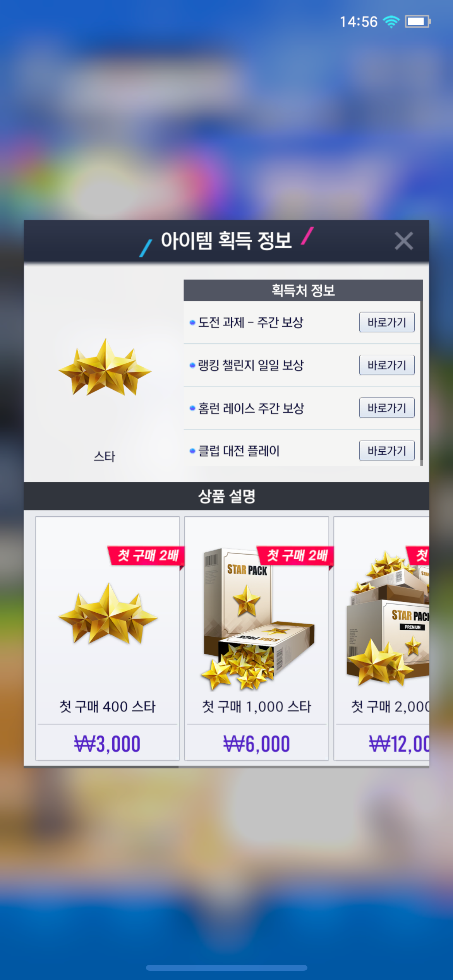Select the gold 스타 item icon
The image size is (453, 980).
click(x=105, y=367)
